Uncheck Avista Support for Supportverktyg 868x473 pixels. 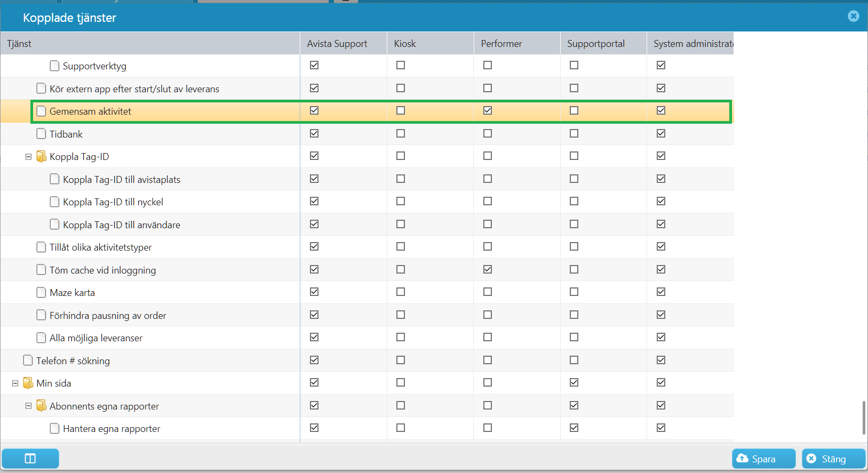tap(314, 65)
